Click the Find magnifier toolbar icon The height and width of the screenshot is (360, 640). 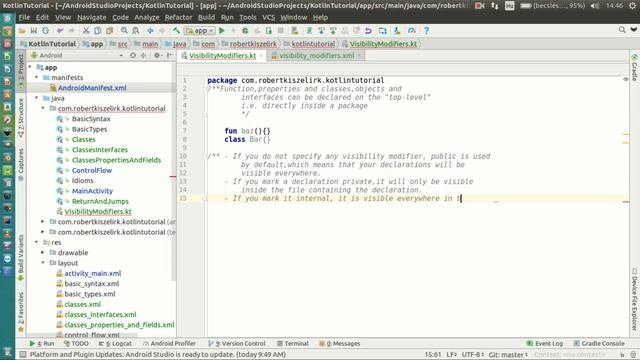point(124,31)
